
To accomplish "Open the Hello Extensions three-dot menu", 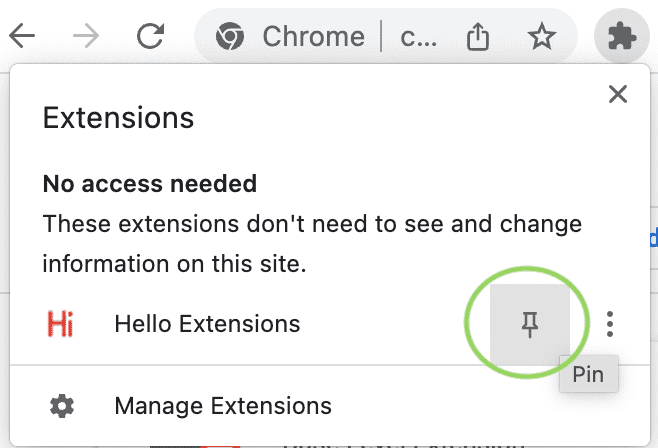I will (x=611, y=323).
